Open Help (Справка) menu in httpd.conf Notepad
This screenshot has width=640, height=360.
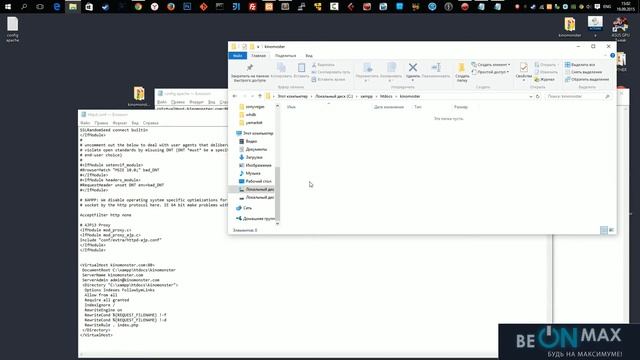pyautogui.click(x=151, y=123)
